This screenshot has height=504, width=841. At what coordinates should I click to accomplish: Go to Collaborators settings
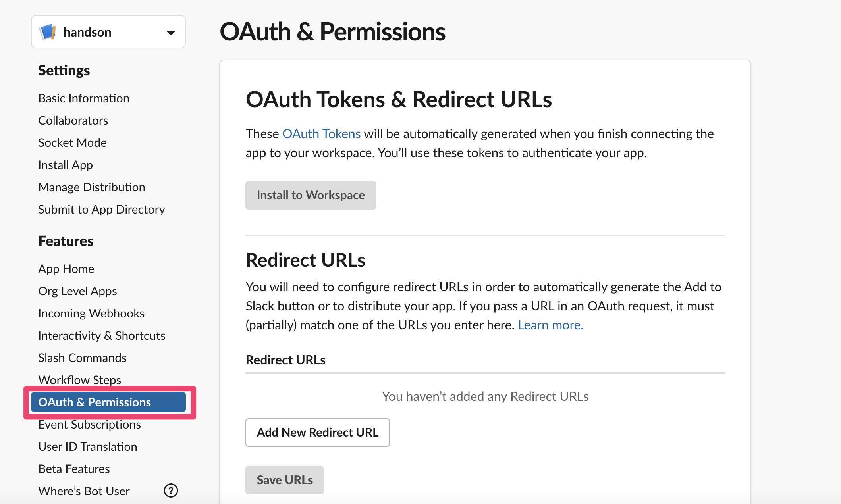pos(73,120)
